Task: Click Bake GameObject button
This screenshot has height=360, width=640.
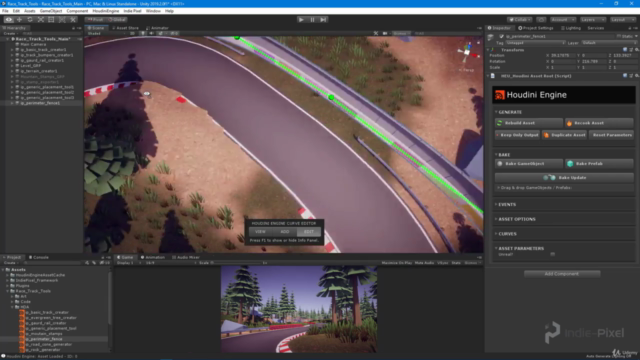Action: [529, 164]
